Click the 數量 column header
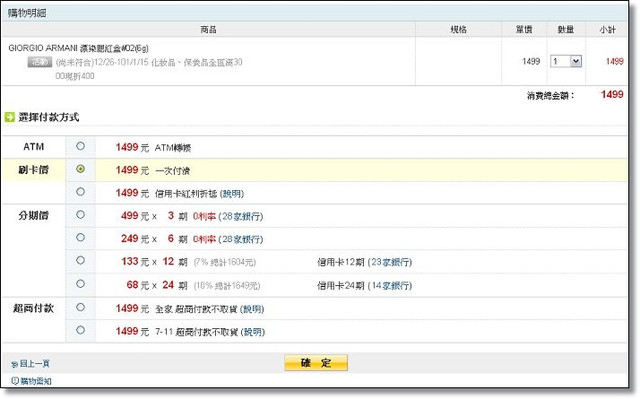640x399 pixels. coord(566,29)
